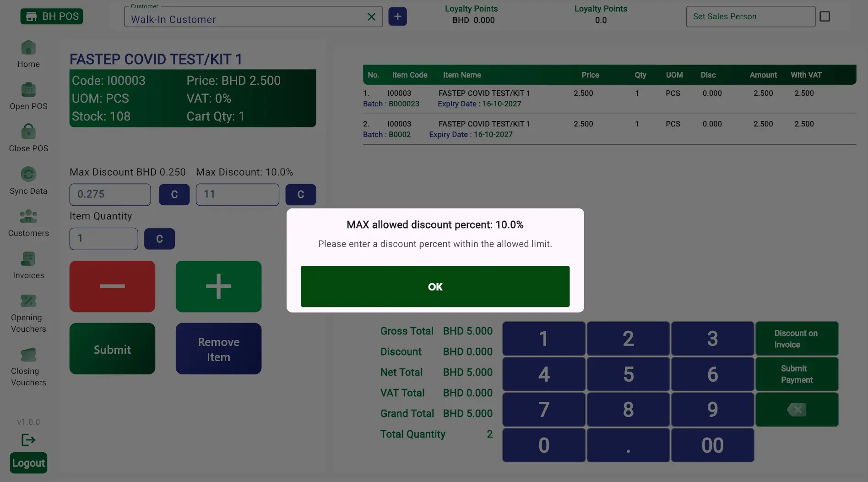This screenshot has height=482, width=868.
Task: Click the Item Name column header
Action: click(x=461, y=75)
